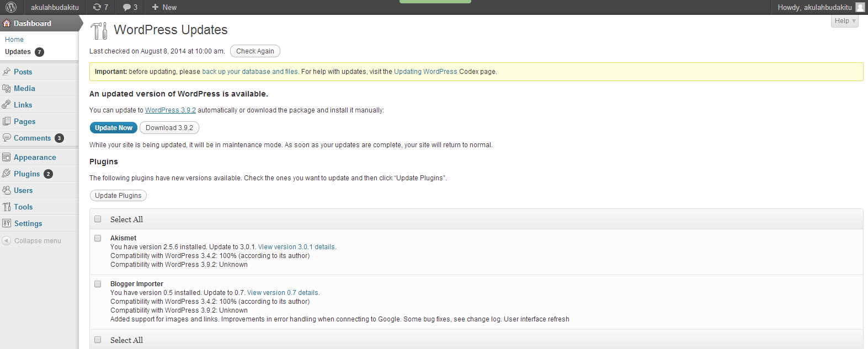Click the Check Again button
The image size is (868, 349).
pos(255,51)
